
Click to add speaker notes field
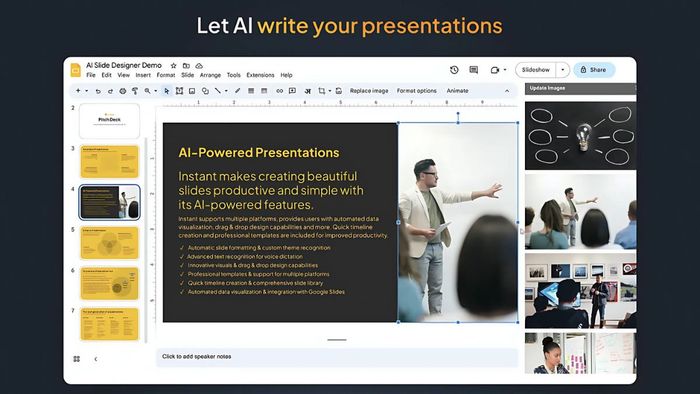point(337,357)
